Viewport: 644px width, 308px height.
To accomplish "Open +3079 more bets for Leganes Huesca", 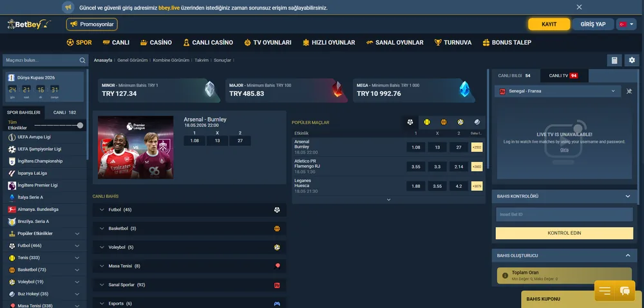I will [x=477, y=186].
